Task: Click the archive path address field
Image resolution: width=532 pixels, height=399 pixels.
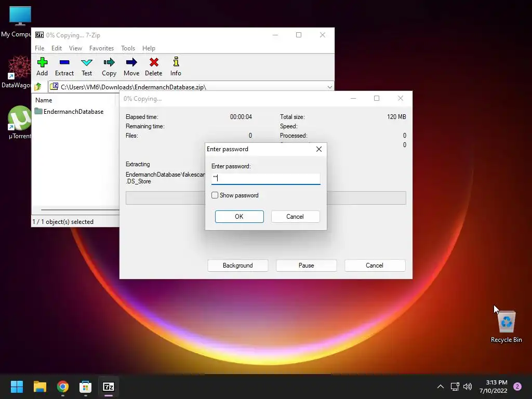Action: tap(191, 87)
